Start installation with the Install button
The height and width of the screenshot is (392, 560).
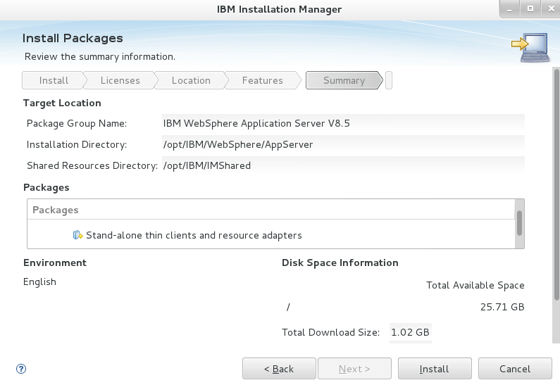[x=435, y=369]
